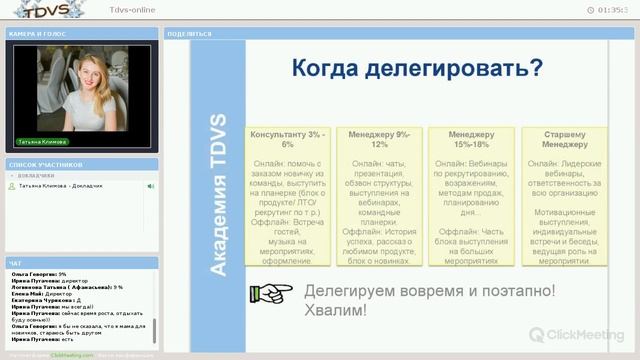Click Елена Май's chat message "Директор"
This screenshot has height=360, width=640.
[x=58, y=294]
